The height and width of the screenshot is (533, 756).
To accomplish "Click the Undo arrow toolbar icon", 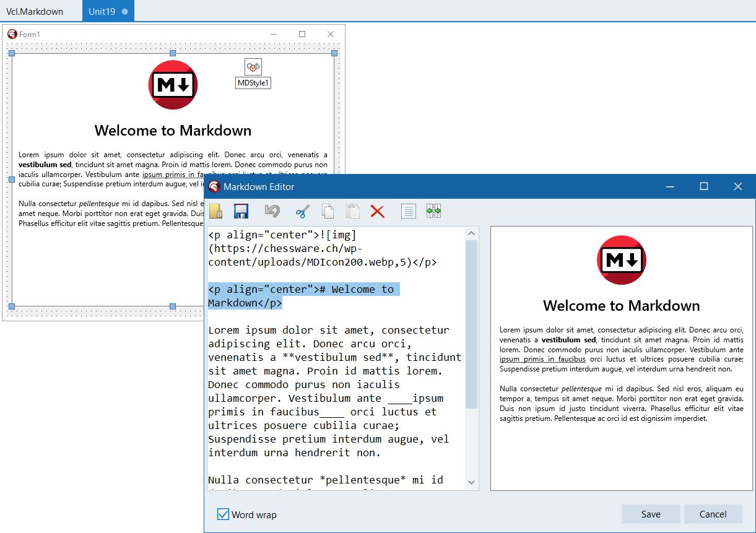I will click(x=272, y=212).
